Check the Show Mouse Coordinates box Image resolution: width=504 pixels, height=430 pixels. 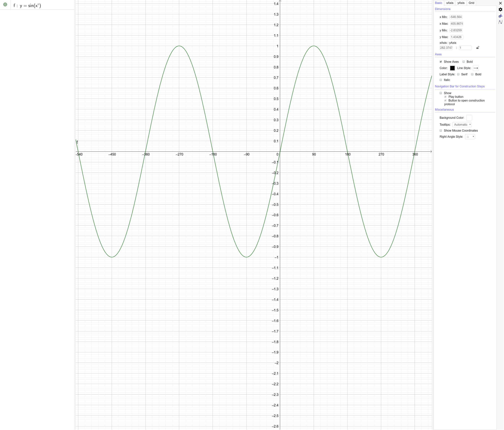click(x=441, y=131)
